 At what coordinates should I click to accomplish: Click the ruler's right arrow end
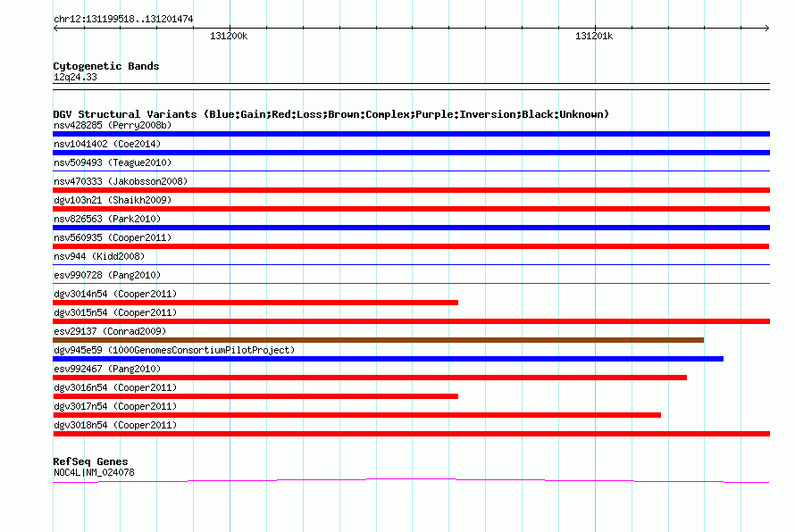pyautogui.click(x=767, y=28)
